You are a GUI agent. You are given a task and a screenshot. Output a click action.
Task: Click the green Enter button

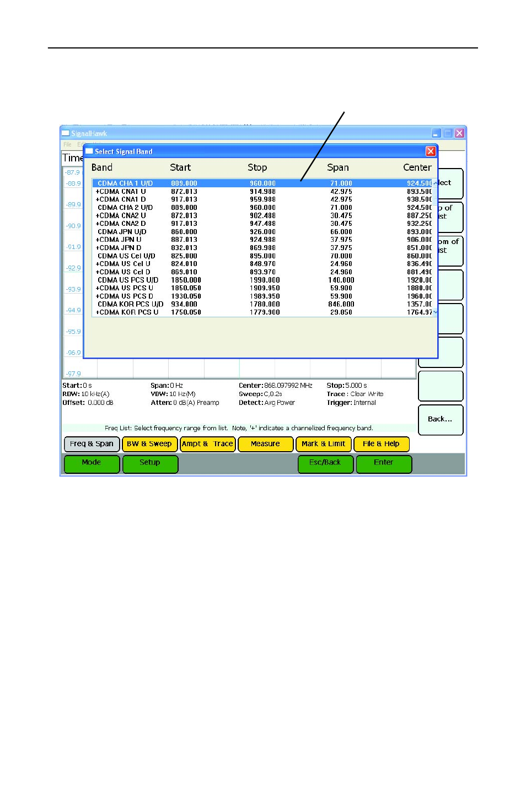click(x=384, y=464)
